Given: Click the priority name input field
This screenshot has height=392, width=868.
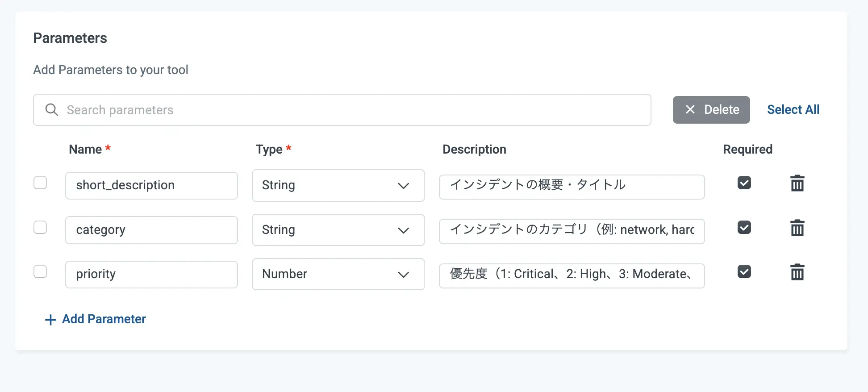Looking at the screenshot, I should (x=151, y=275).
